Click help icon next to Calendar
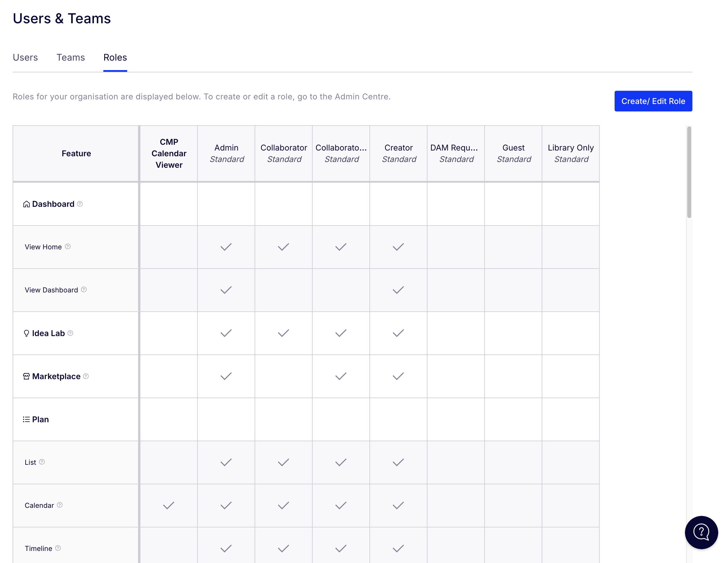Viewport: 728px width, 563px height. click(60, 505)
